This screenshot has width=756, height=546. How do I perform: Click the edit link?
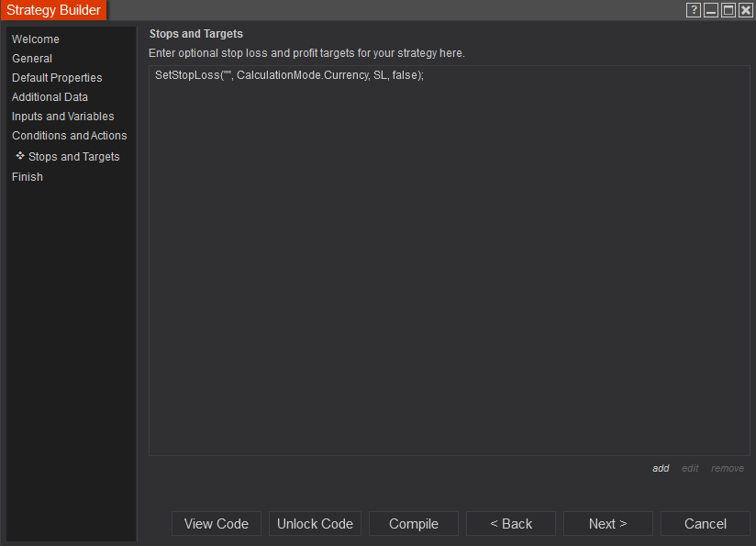point(690,468)
